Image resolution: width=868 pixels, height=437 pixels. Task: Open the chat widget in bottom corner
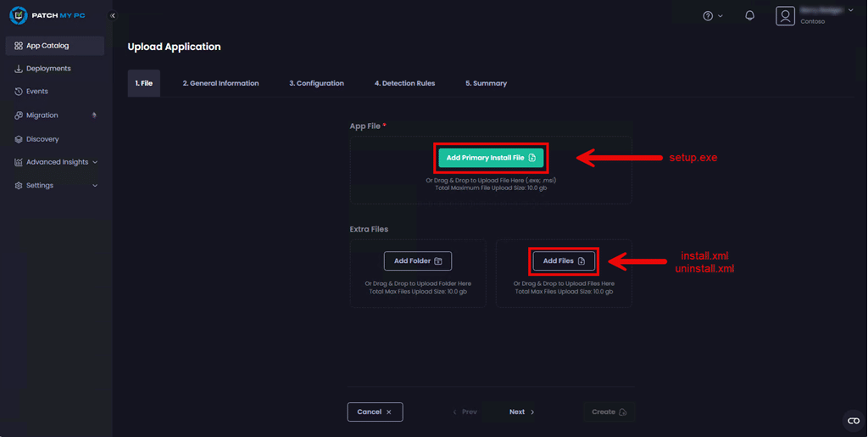point(853,421)
